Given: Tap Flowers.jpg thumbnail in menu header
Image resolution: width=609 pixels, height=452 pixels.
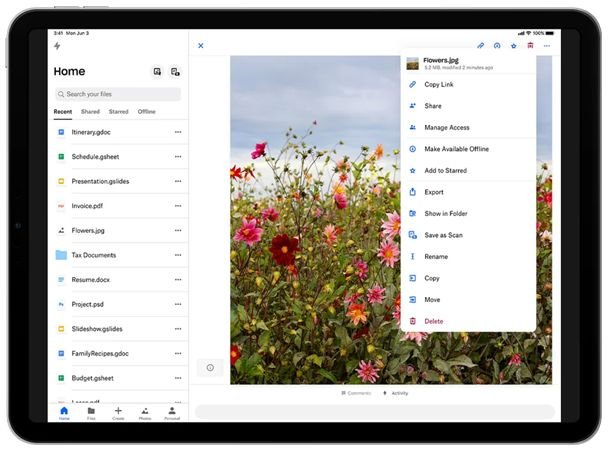Looking at the screenshot, I should (412, 63).
